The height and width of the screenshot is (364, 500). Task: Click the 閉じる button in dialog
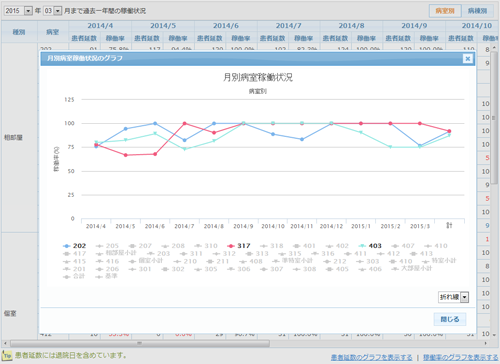450,319
